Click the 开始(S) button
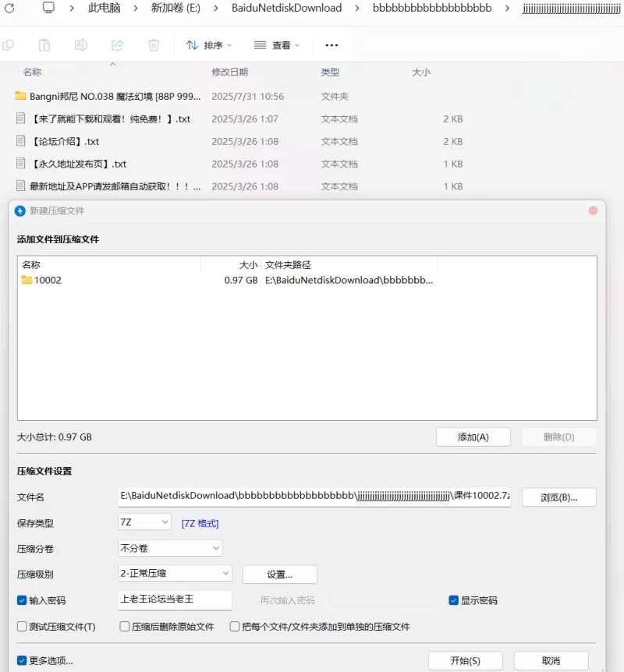 [x=466, y=660]
